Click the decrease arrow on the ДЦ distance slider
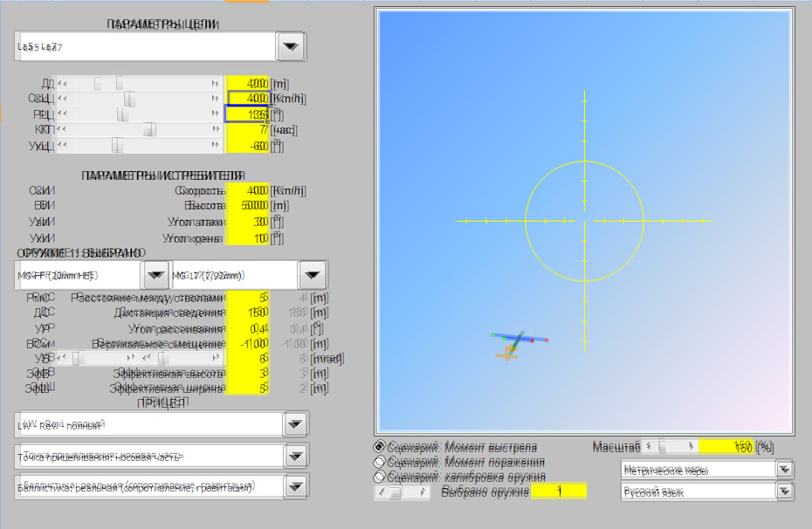 (x=62, y=83)
